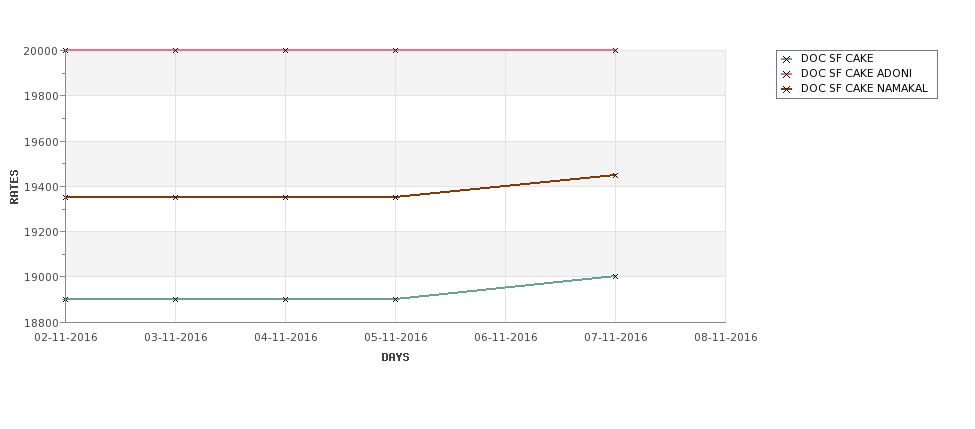Click the DOC SF CAKE NAMAKAL legend label

[x=864, y=89]
